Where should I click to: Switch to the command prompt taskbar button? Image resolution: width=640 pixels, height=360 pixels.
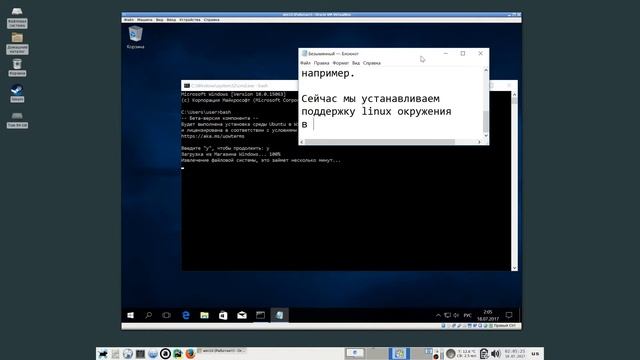point(260,315)
